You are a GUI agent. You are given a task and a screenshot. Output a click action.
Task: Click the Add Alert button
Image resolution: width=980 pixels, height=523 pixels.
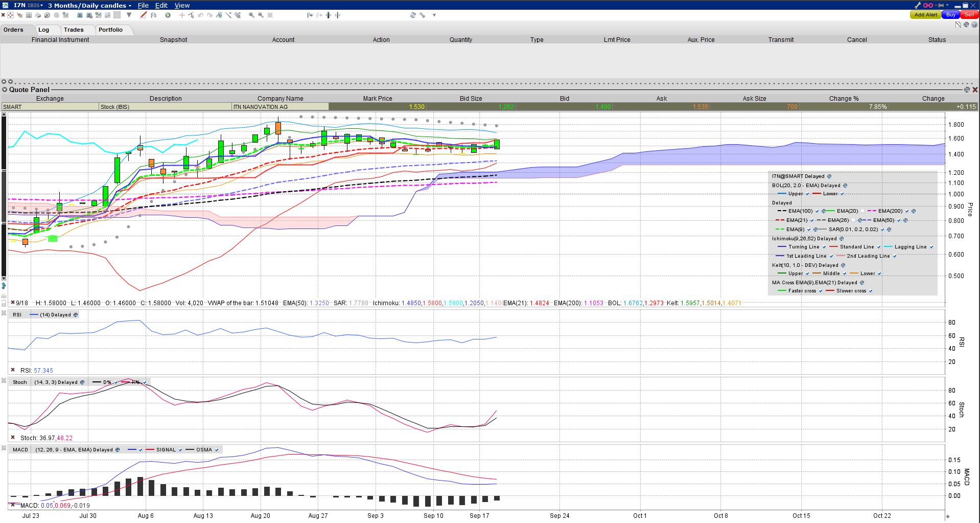[x=925, y=15]
